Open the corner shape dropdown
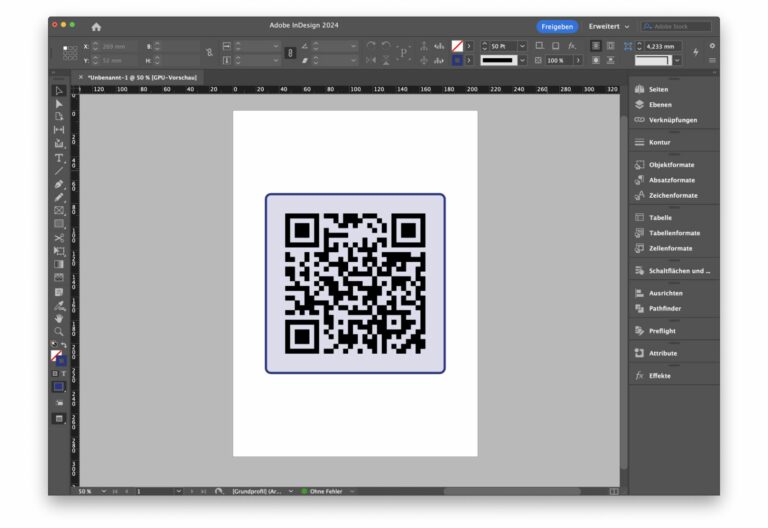 (677, 61)
